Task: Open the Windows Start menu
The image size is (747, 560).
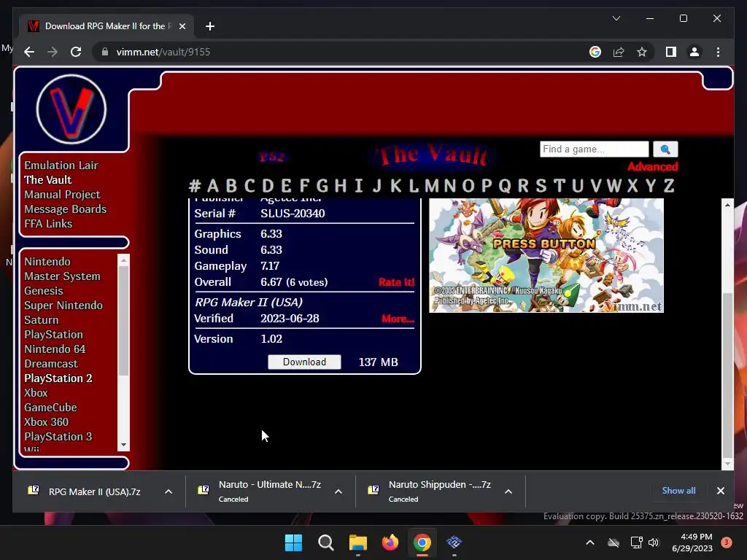Action: click(x=293, y=542)
